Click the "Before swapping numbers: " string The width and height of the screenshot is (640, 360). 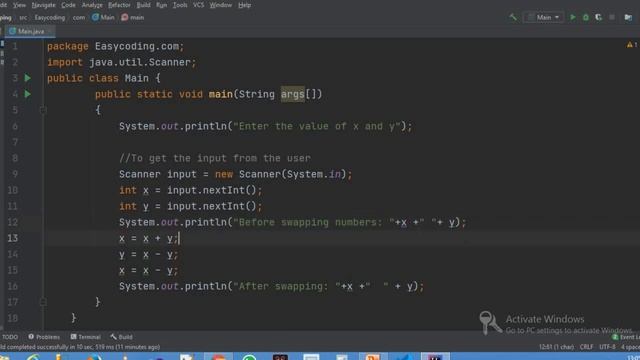point(313,222)
